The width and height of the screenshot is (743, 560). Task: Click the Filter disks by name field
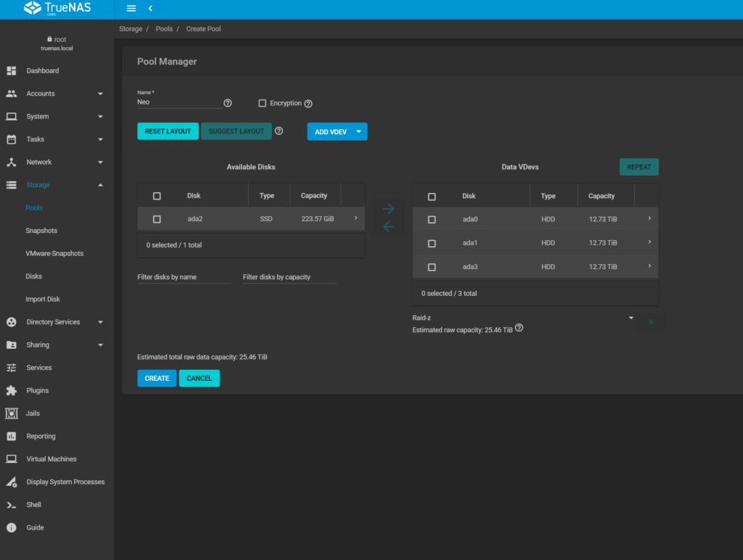pos(184,277)
